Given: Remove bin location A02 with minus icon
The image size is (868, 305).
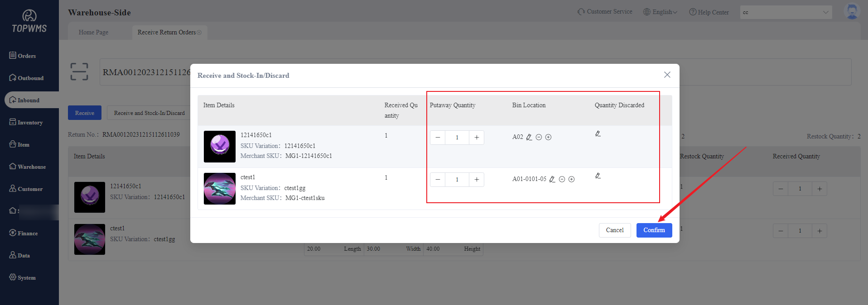Looking at the screenshot, I should 539,137.
